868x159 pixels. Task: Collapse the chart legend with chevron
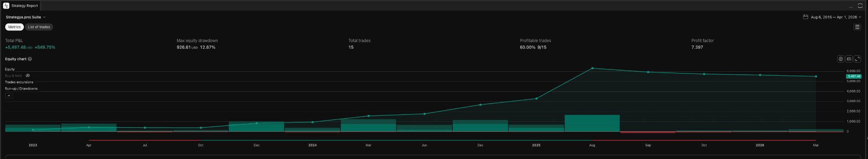tap(9, 96)
